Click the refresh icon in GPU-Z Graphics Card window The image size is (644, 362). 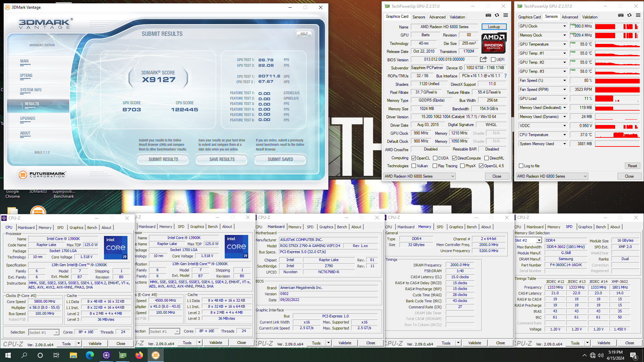(x=497, y=15)
